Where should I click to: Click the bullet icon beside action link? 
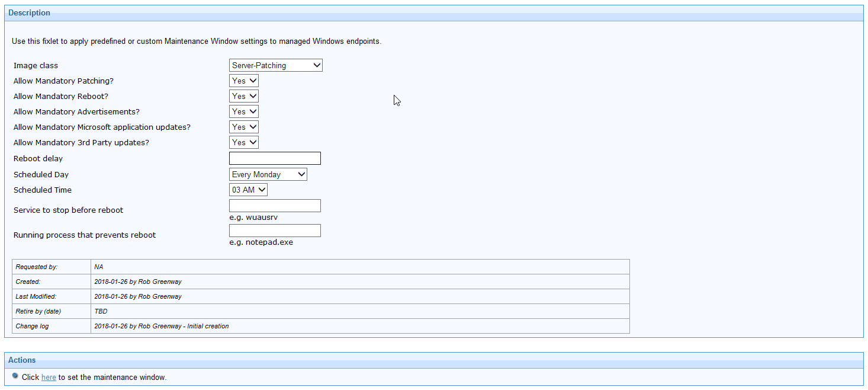pyautogui.click(x=15, y=376)
